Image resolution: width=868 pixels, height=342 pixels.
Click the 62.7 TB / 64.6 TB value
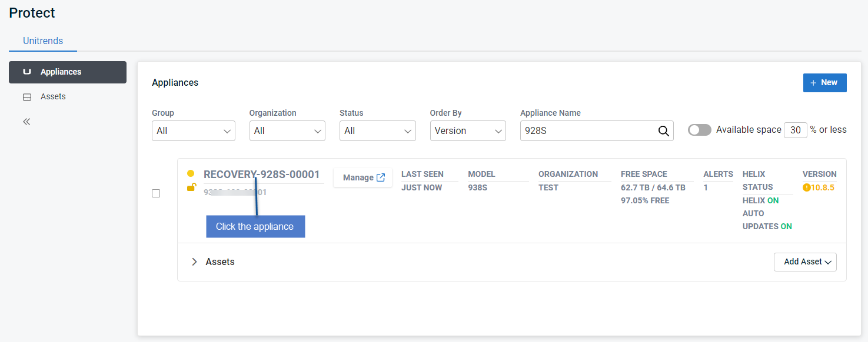[653, 187]
